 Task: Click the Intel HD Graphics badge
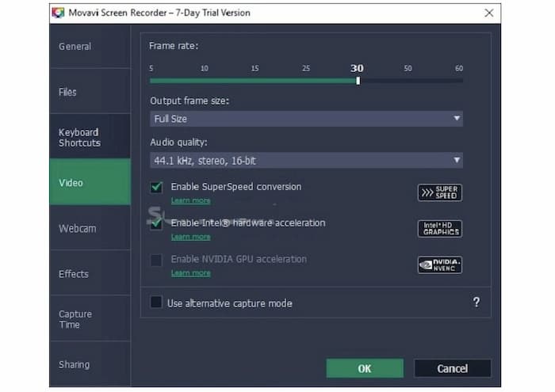tap(439, 229)
